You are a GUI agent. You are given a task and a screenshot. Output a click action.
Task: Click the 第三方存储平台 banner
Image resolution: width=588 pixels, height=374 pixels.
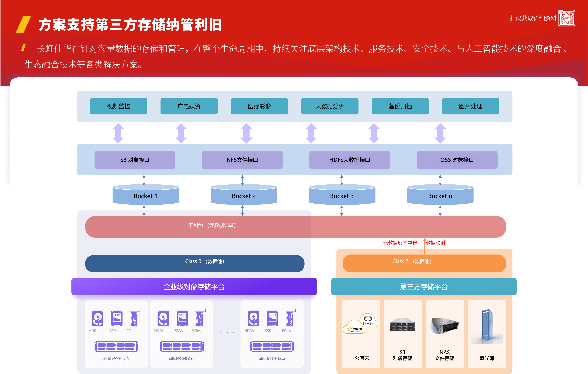(x=424, y=286)
